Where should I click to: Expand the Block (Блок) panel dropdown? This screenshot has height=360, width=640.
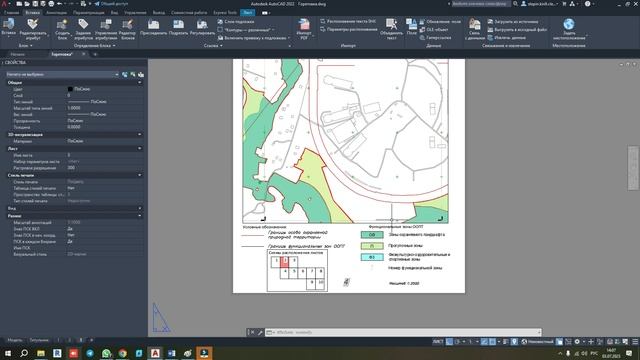tap(25, 46)
